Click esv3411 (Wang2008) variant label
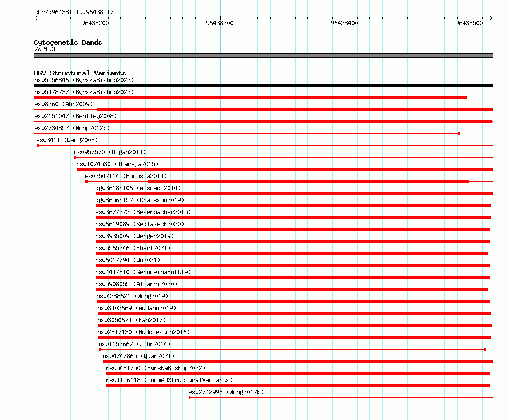509x420 pixels. (x=67, y=140)
